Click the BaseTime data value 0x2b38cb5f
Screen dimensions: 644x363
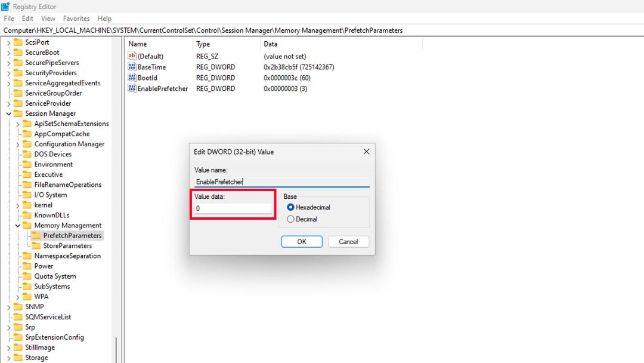(x=299, y=67)
